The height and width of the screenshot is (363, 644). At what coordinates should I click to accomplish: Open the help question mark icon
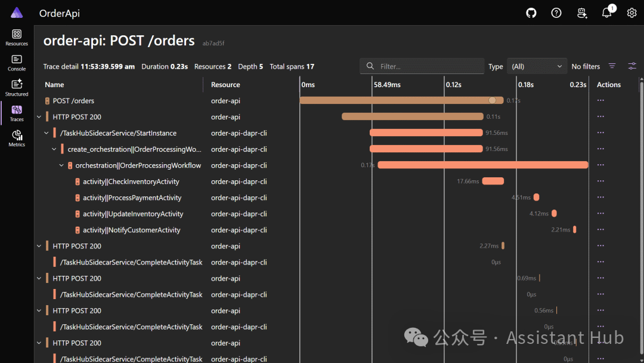pos(556,13)
